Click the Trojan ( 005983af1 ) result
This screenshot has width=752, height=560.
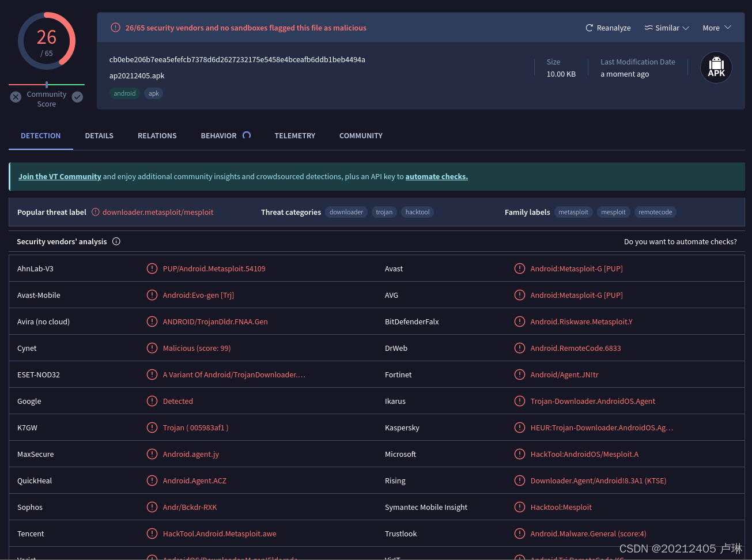pos(195,427)
